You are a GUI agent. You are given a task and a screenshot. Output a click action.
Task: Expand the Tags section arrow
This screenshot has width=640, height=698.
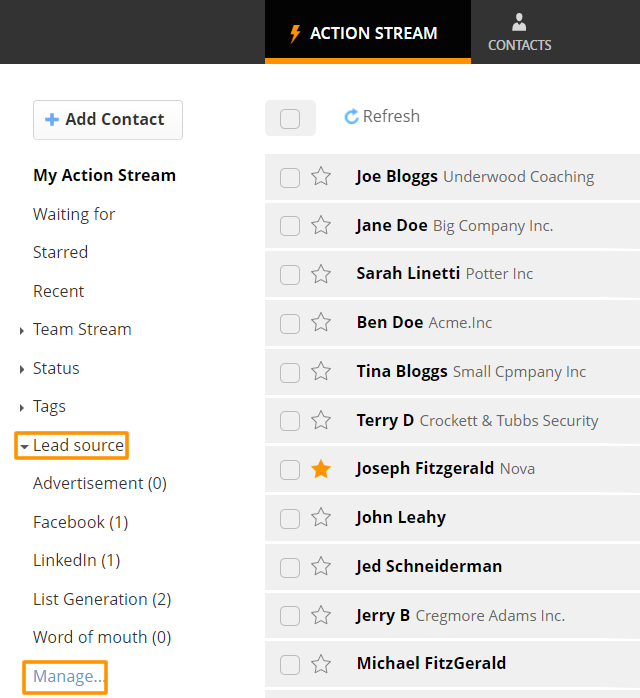click(x=21, y=408)
